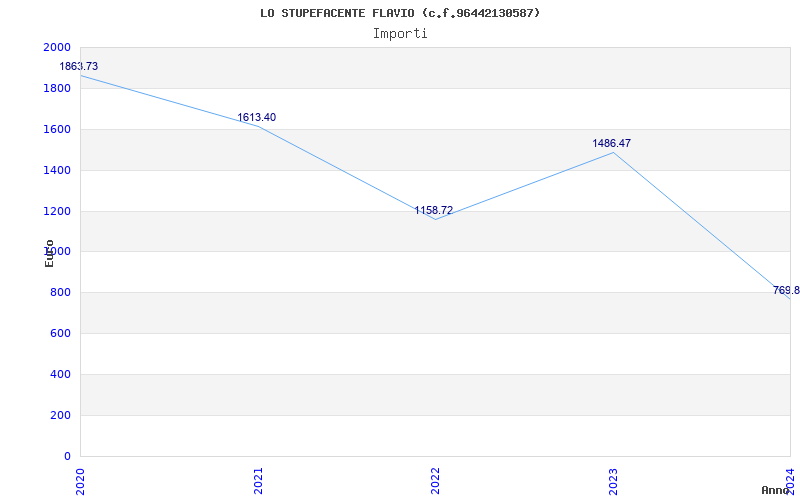
Task: Click the 1486.47 data label
Action: pyautogui.click(x=611, y=143)
